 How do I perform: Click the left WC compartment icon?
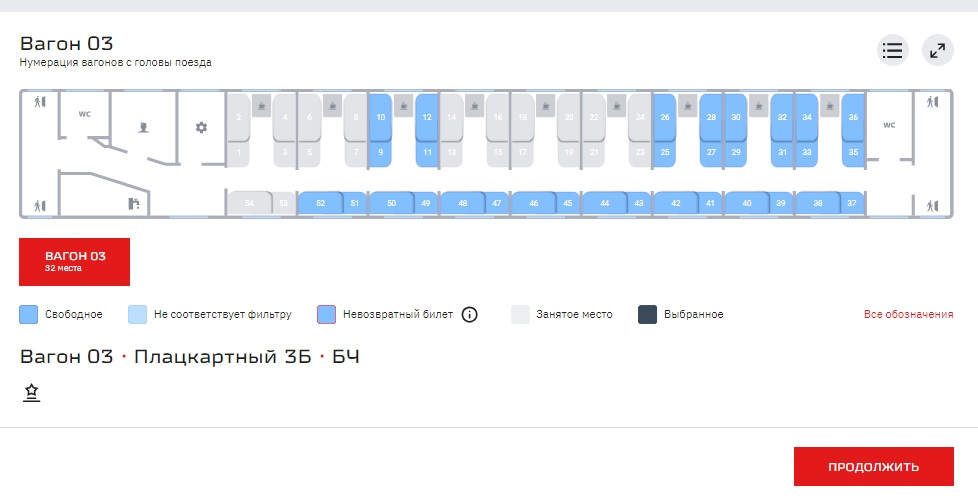tap(85, 114)
